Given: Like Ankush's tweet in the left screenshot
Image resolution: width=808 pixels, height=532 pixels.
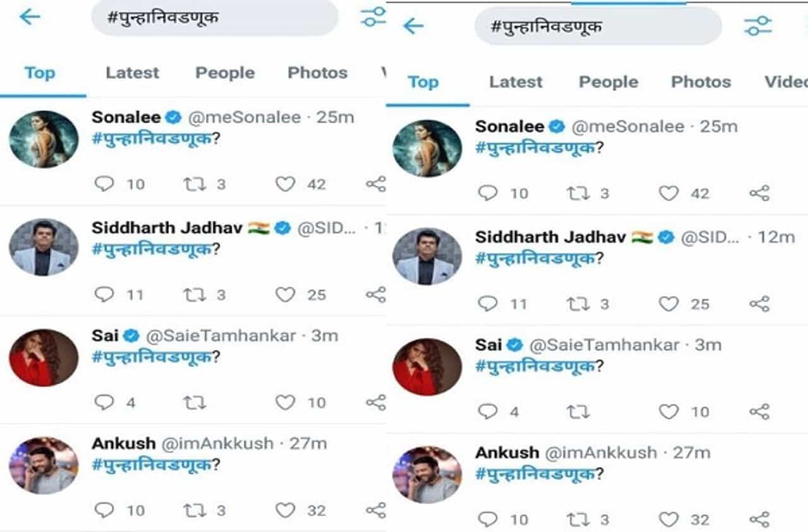Looking at the screenshot, I should coord(285,510).
